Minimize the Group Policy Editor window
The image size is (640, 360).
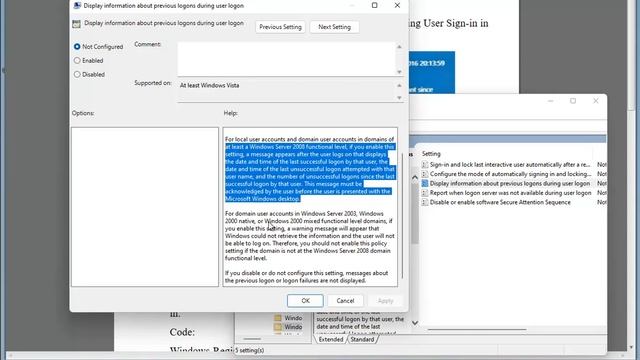551,101
